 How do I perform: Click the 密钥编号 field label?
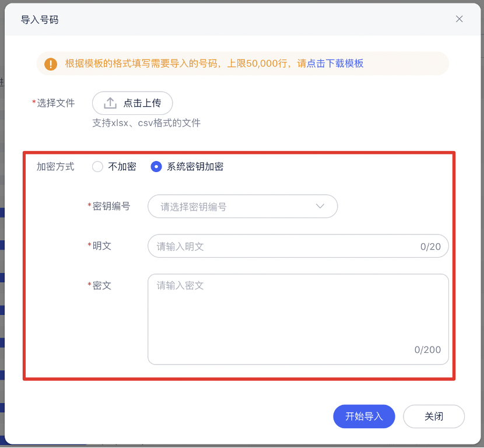(x=111, y=206)
